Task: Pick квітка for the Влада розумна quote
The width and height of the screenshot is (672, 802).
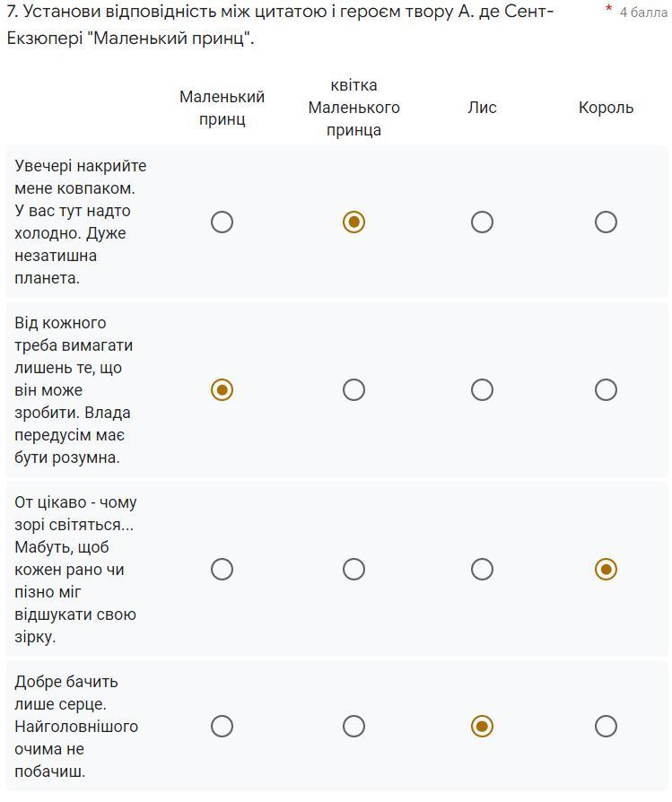Action: click(353, 389)
